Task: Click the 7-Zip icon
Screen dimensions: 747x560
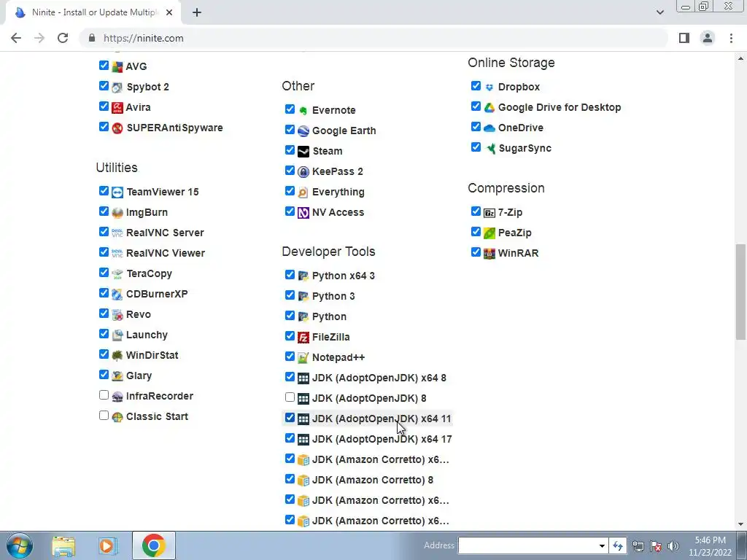Action: click(489, 213)
